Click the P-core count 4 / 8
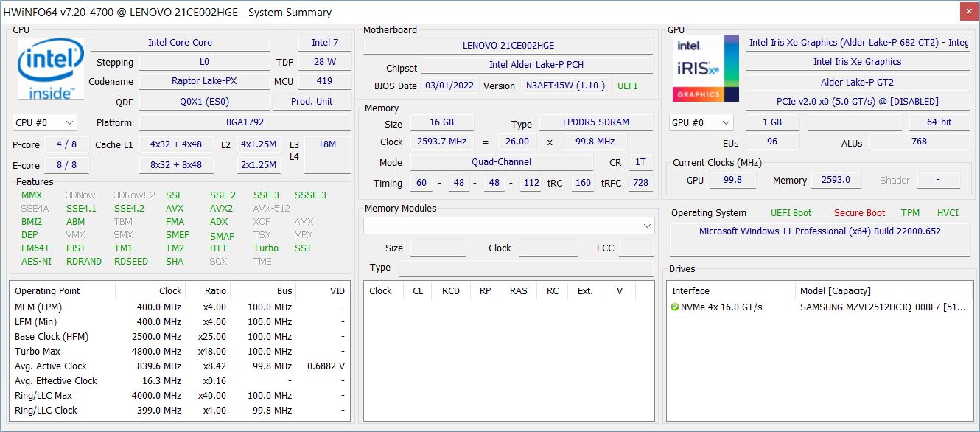The width and height of the screenshot is (980, 432). click(66, 144)
